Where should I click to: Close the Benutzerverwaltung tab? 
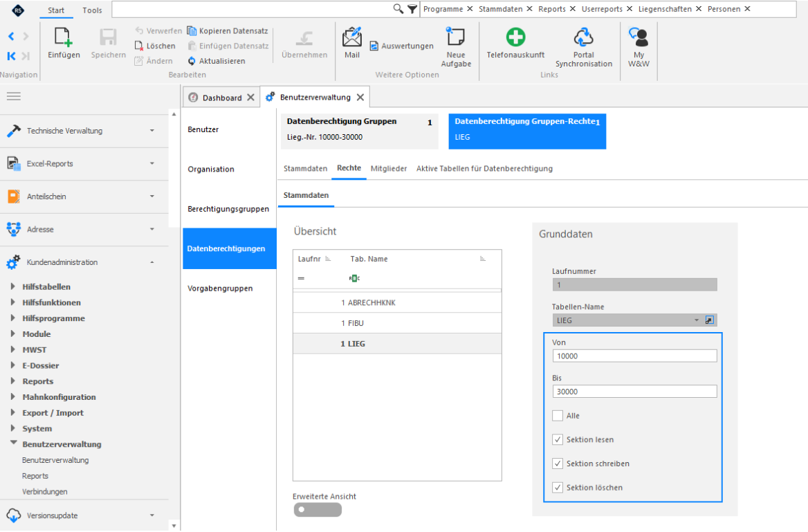click(x=360, y=98)
